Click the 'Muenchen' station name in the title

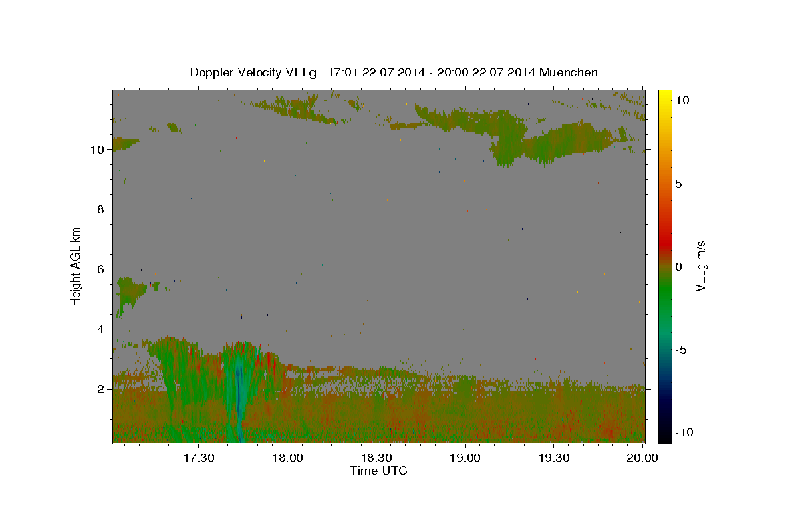[x=569, y=72]
